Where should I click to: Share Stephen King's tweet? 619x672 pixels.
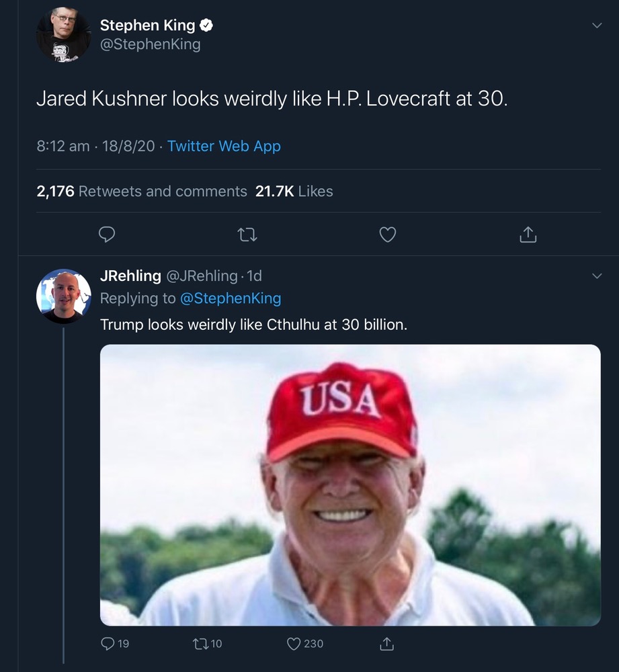[528, 235]
